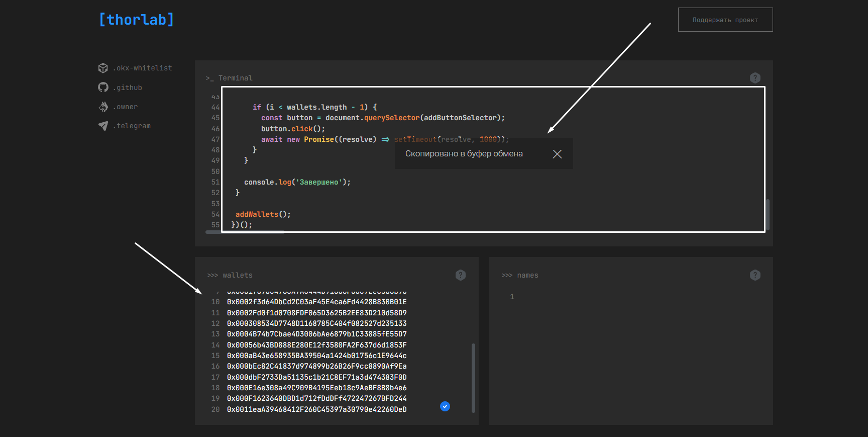Screen dimensions: 868x437
Task: Click the thorlab logo
Action: (x=136, y=20)
